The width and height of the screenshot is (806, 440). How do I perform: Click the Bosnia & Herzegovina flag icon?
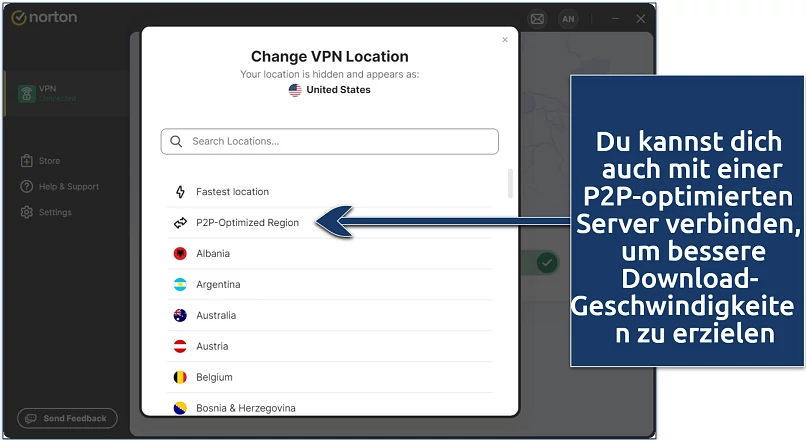click(180, 408)
